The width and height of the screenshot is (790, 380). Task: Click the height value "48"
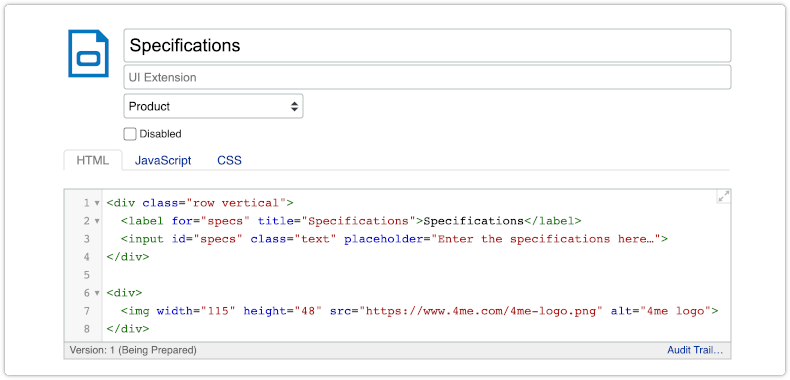click(308, 311)
